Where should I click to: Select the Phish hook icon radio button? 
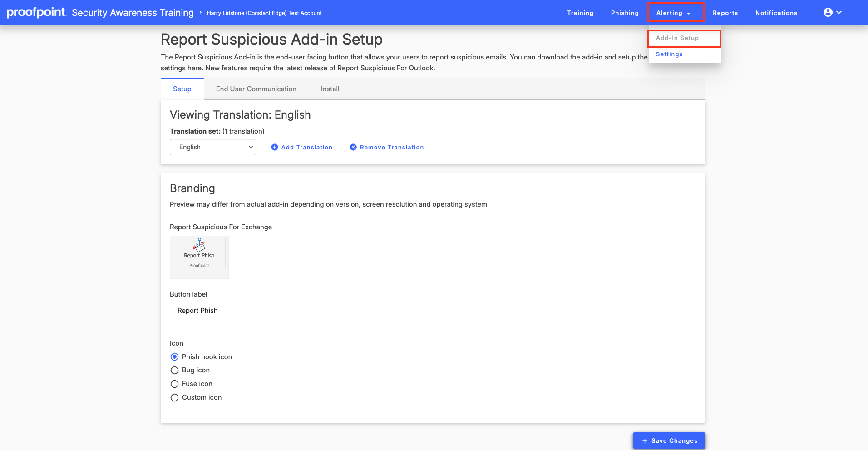click(174, 357)
